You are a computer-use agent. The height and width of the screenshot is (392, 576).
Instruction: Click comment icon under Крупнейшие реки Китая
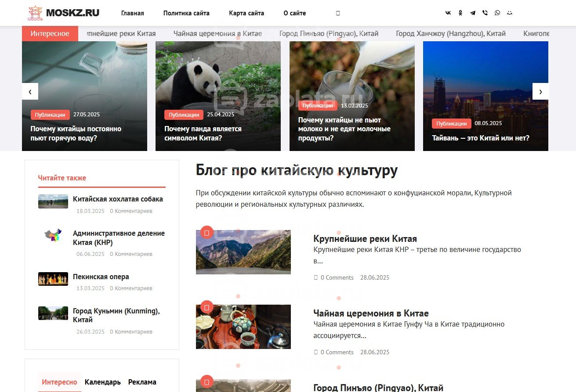pos(315,277)
